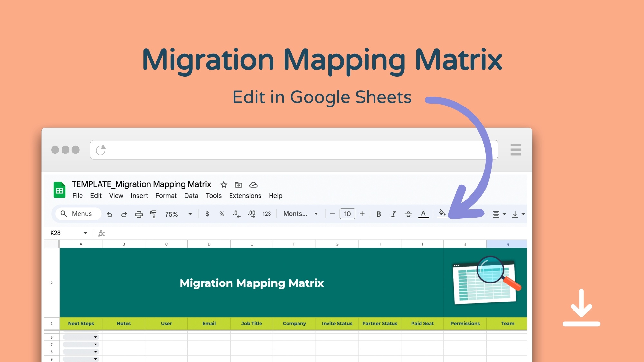Open the Montserrat font dropdown
644x362 pixels.
click(x=299, y=214)
